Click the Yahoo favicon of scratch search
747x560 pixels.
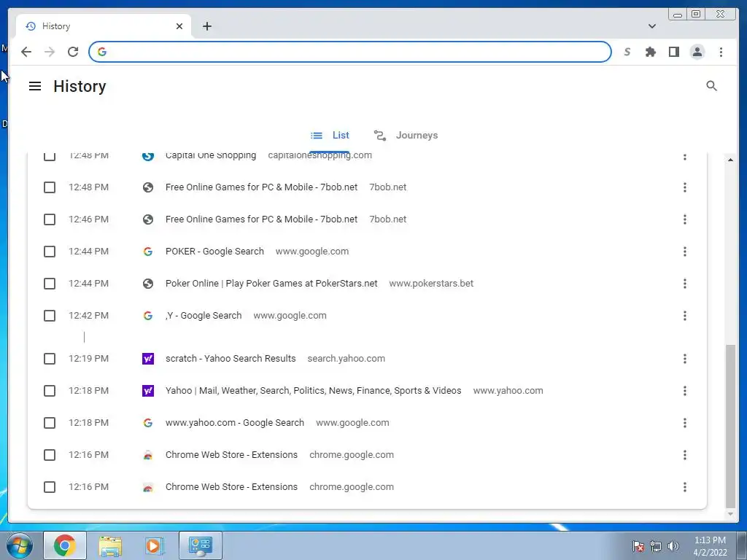[x=148, y=359]
